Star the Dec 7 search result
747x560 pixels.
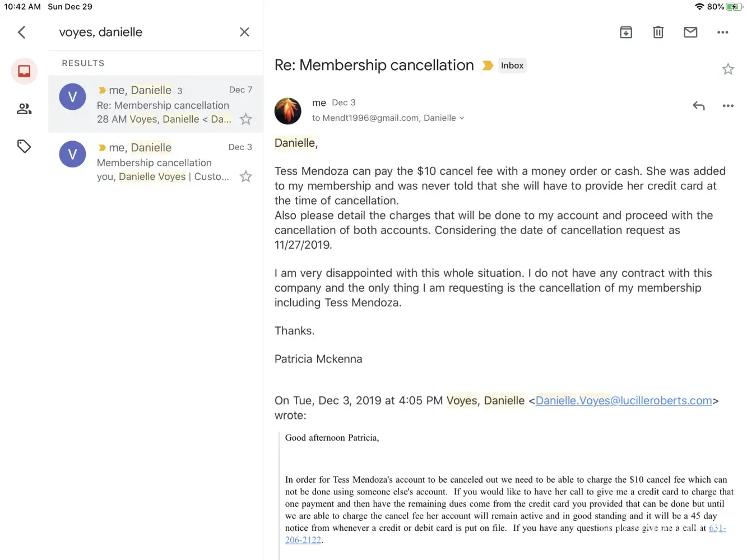point(245,119)
